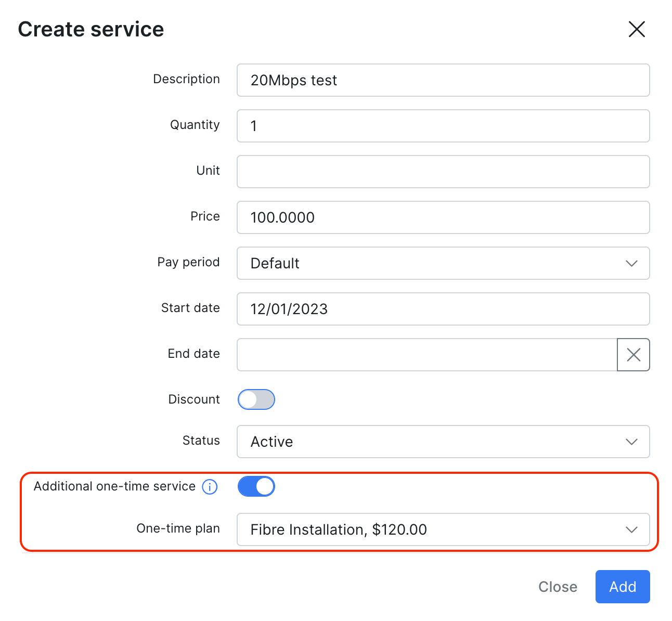
Task: Open the Pay period dropdown chevron
Action: coord(631,263)
